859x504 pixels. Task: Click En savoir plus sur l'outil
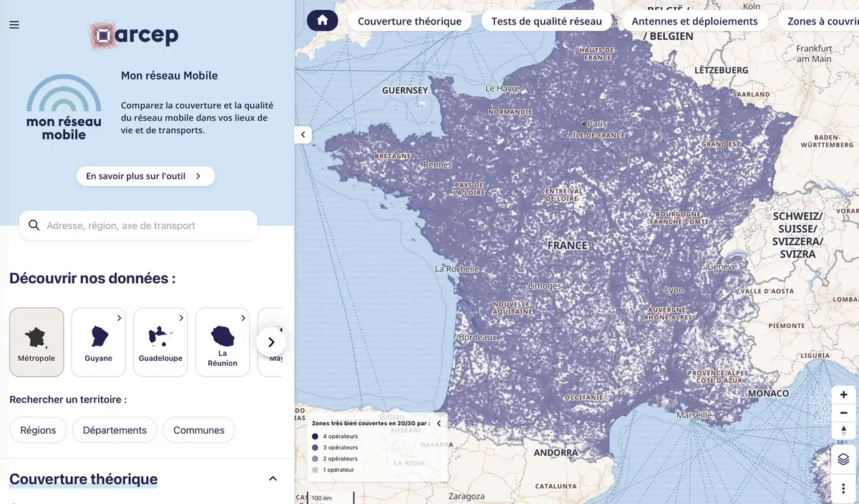pos(145,176)
